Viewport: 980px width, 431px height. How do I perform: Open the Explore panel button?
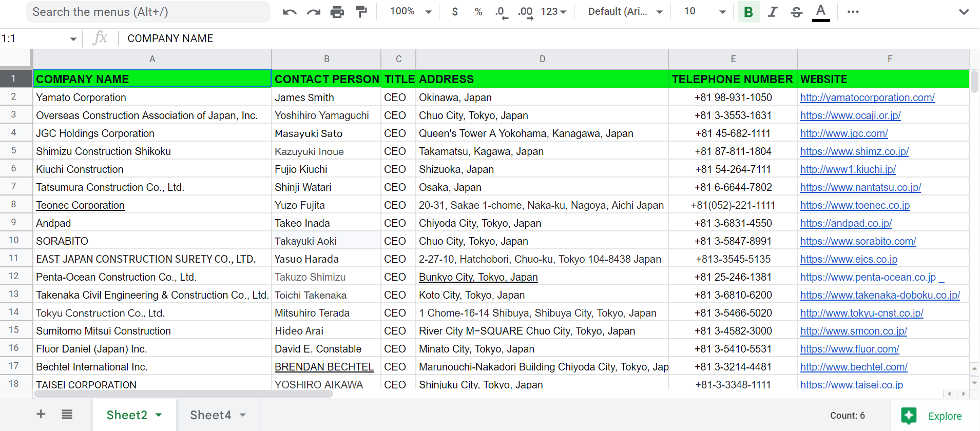click(x=935, y=416)
